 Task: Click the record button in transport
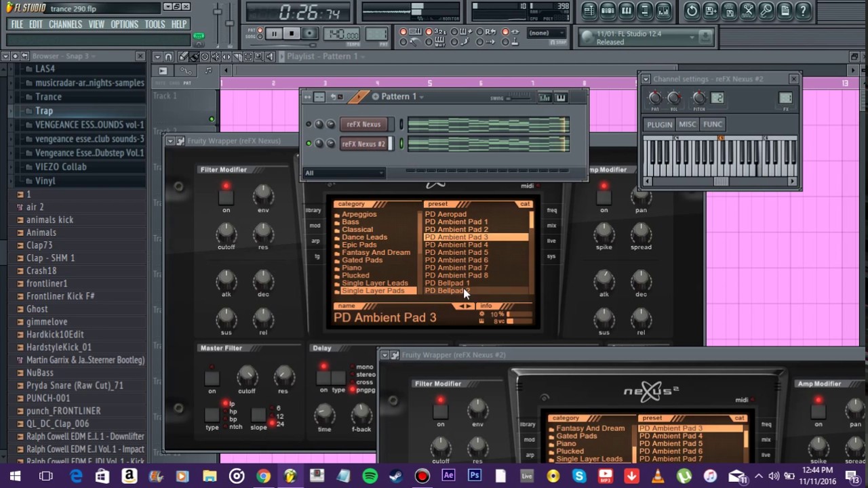pos(309,33)
